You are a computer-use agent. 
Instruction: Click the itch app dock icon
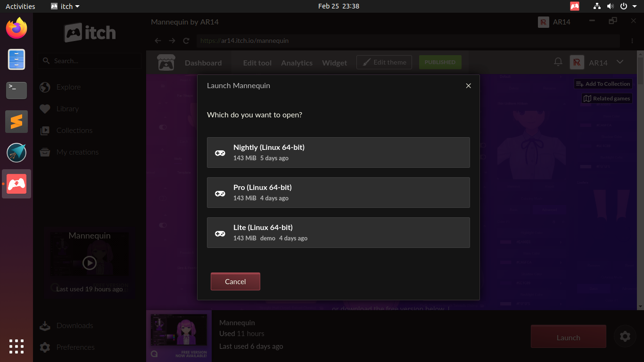pos(17,184)
